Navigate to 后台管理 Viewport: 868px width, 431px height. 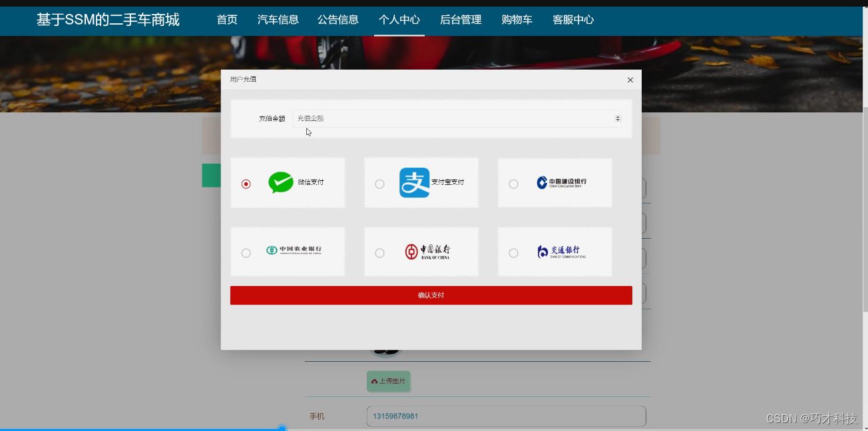pyautogui.click(x=461, y=20)
